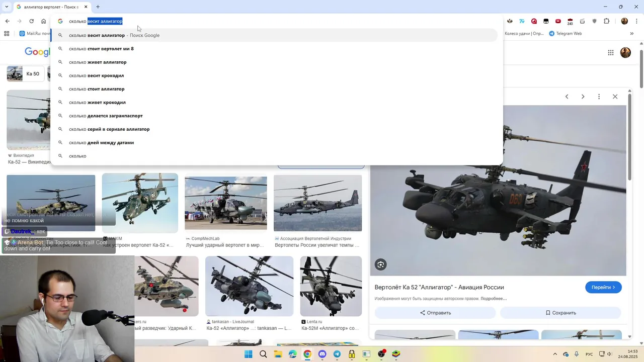Select suggestion сколько делается загранпаспорт
Viewport: 644px width, 362px height.
click(x=274, y=116)
